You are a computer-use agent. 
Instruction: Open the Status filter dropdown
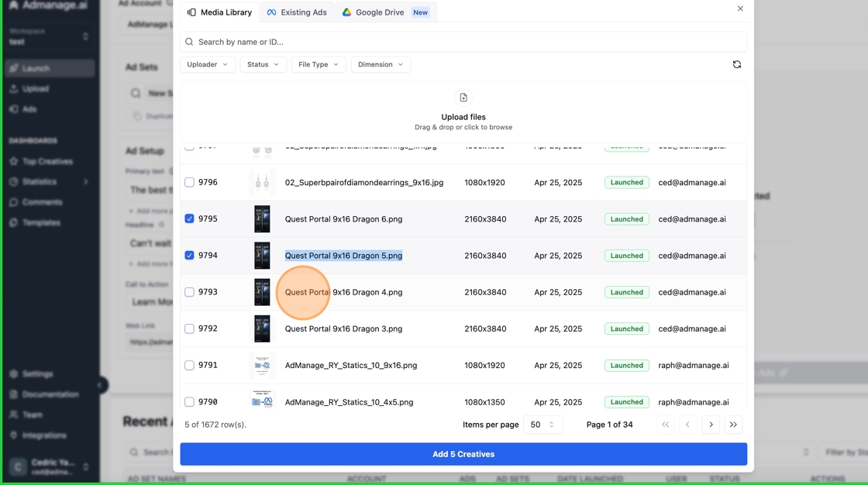pos(263,64)
